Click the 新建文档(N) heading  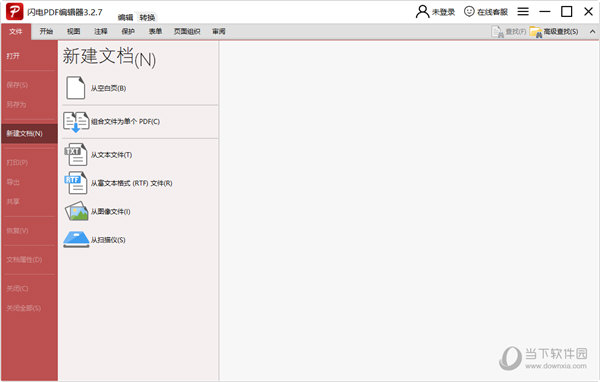point(109,57)
